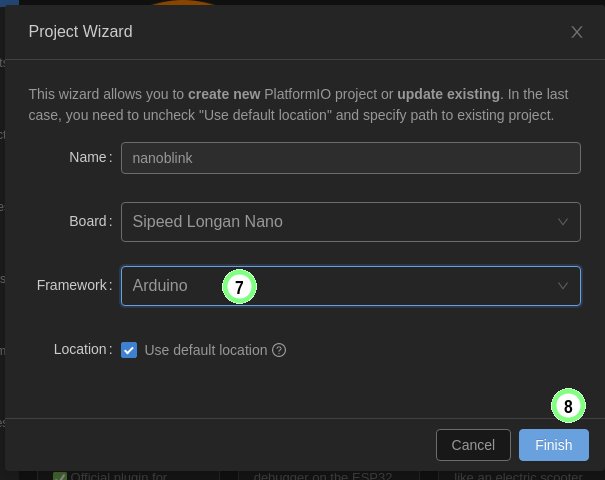Expand the Framework dropdown arrow

tap(563, 285)
